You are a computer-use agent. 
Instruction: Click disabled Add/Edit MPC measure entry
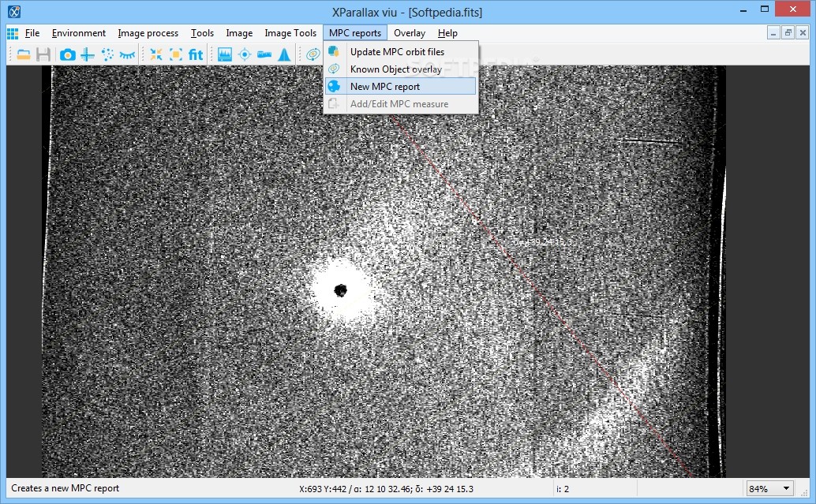click(400, 103)
